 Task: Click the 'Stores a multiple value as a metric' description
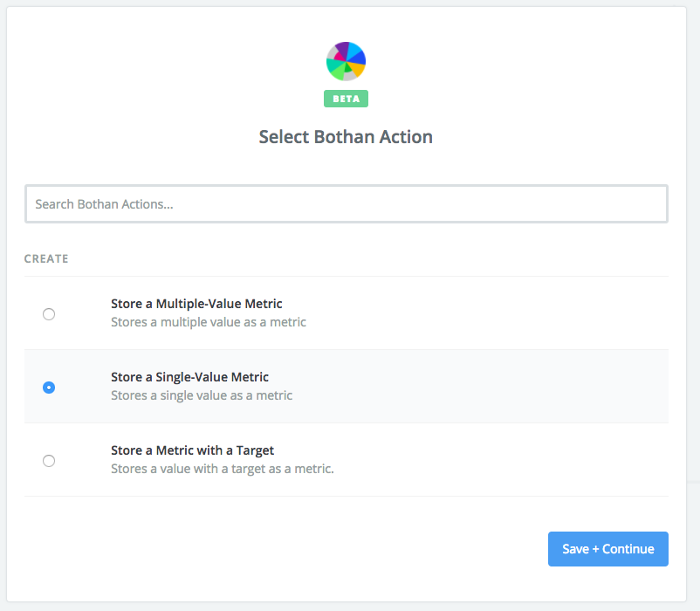tap(209, 322)
